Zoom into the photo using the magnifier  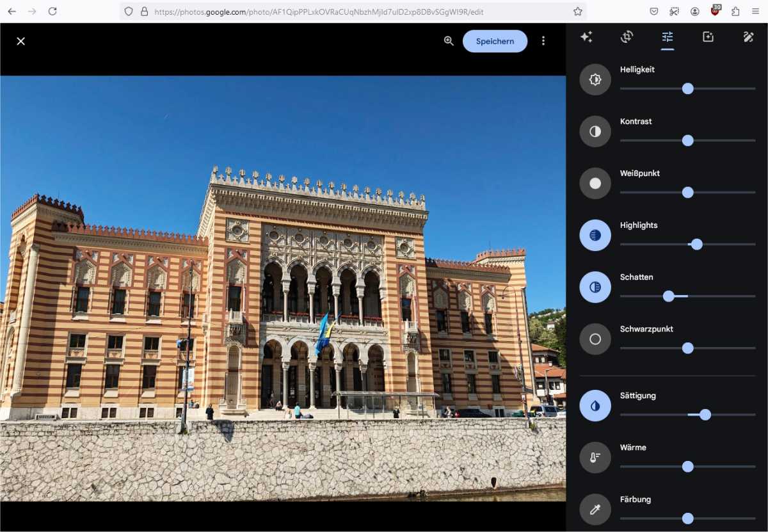pos(448,40)
